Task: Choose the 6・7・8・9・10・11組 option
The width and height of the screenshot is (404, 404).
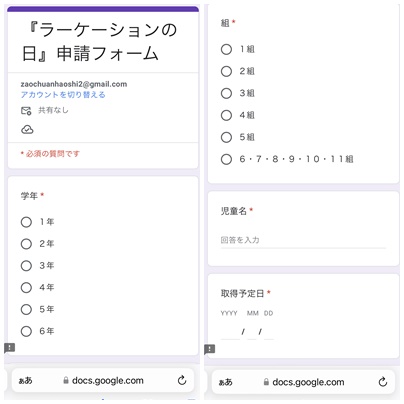Action: [226, 159]
